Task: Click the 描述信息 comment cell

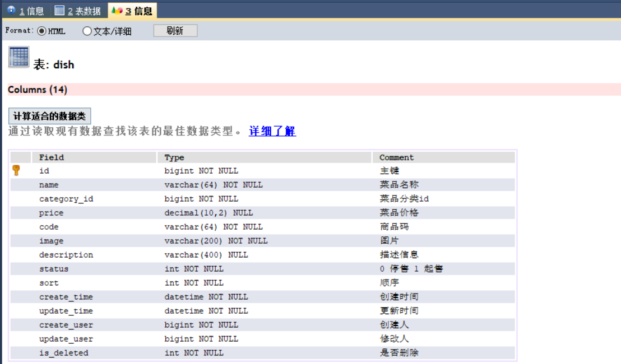Action: (443, 255)
